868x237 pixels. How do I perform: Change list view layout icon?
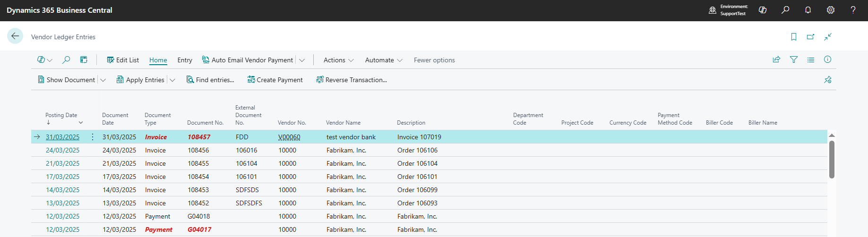pos(811,60)
